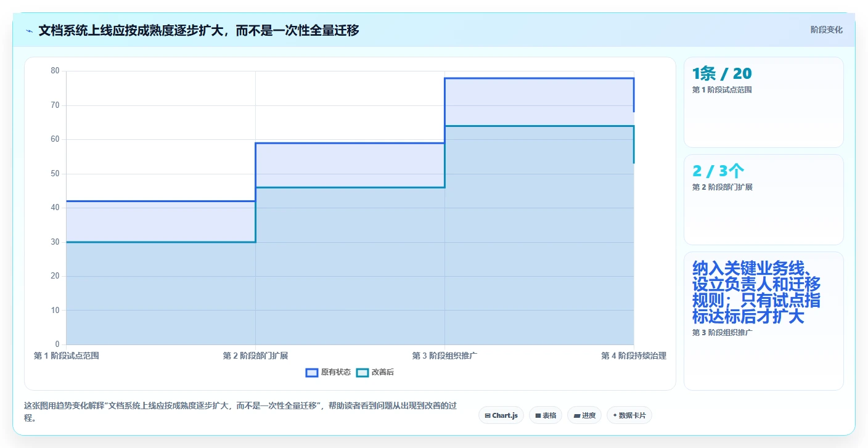The height and width of the screenshot is (448, 868).
Task: Click y-axis value 80
Action: [x=55, y=71]
